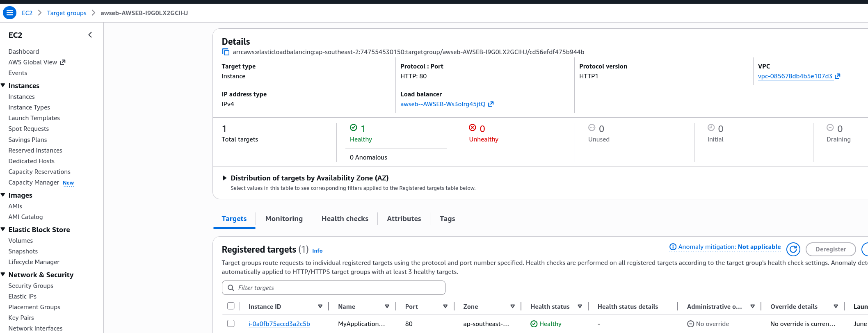Open Capacity Reservations in sidebar
The width and height of the screenshot is (868, 333).
(39, 171)
